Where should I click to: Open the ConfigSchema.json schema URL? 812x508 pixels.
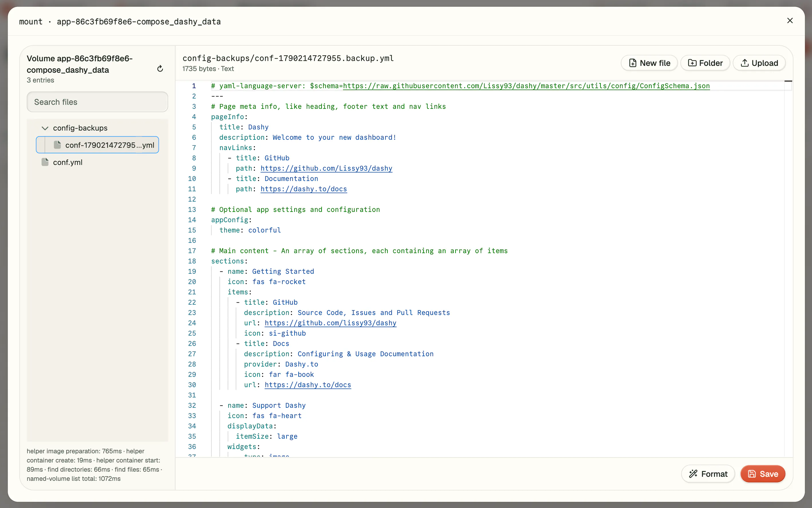pos(526,86)
